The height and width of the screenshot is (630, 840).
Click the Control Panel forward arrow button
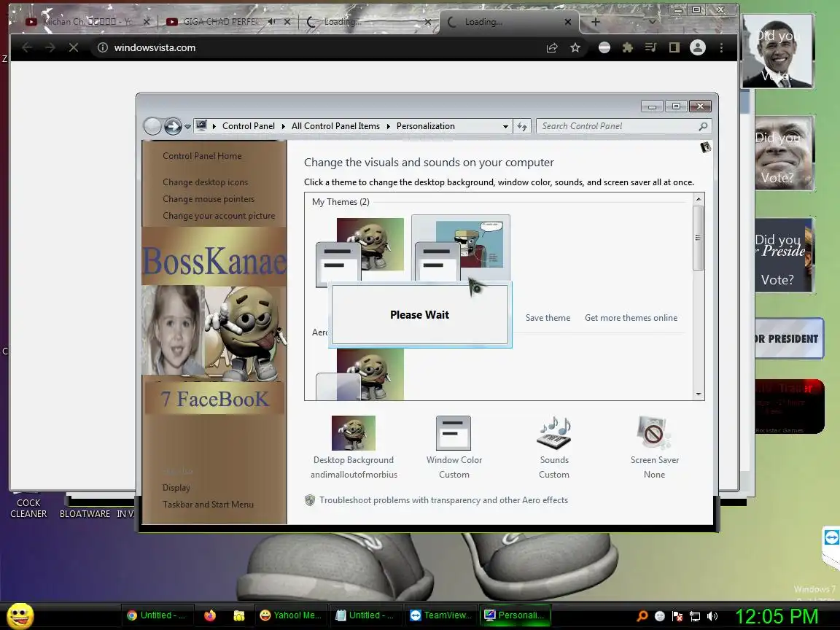click(x=173, y=126)
